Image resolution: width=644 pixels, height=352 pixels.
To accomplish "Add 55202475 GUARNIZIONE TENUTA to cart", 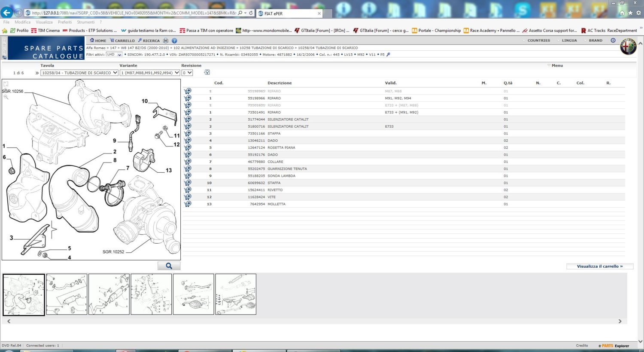I will pos(188,168).
